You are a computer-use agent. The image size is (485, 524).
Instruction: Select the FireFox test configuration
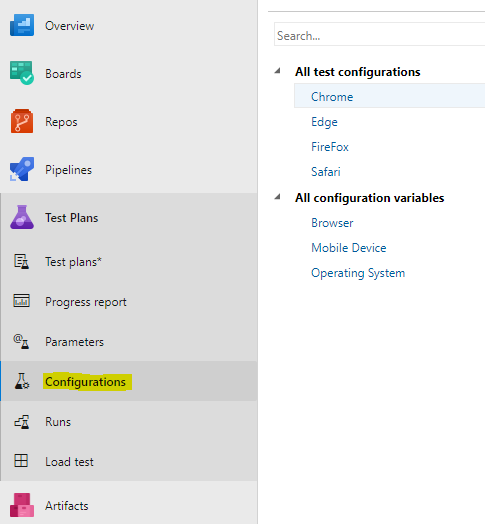click(330, 147)
